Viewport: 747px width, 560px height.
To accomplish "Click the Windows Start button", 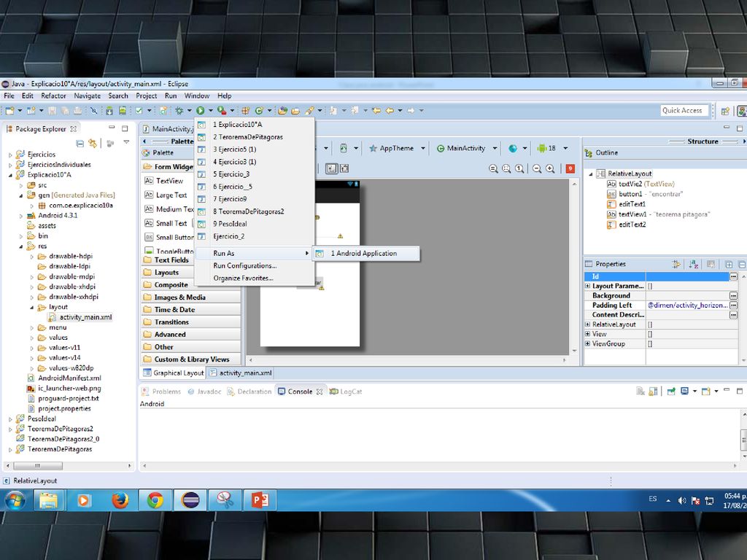I will tap(15, 500).
